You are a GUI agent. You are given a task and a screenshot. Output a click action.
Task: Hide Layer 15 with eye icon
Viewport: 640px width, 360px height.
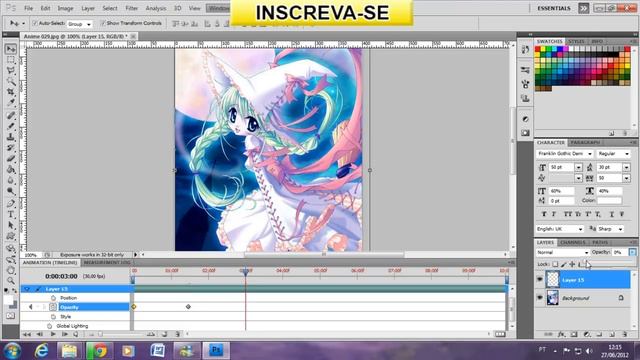tap(540, 280)
